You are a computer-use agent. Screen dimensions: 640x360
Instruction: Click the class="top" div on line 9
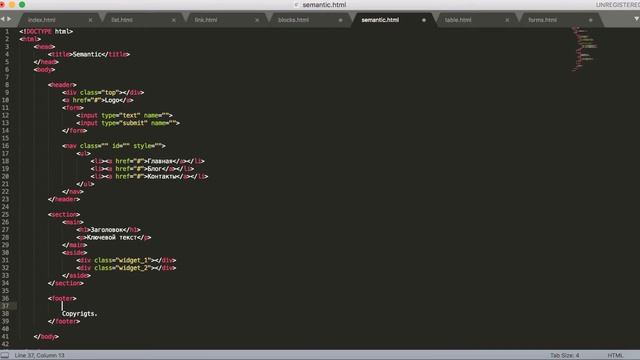click(x=103, y=93)
